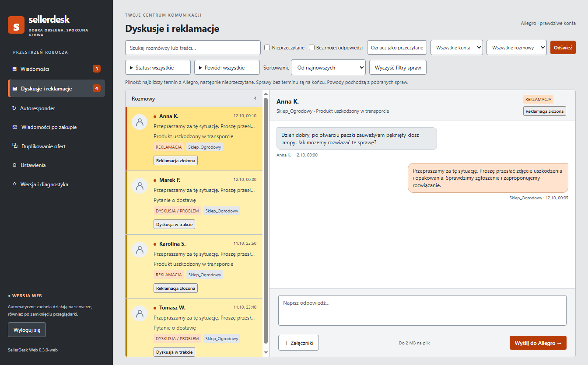Click the search rozmówcy input field
Viewport: 588px width, 365px height.
pyautogui.click(x=193, y=48)
